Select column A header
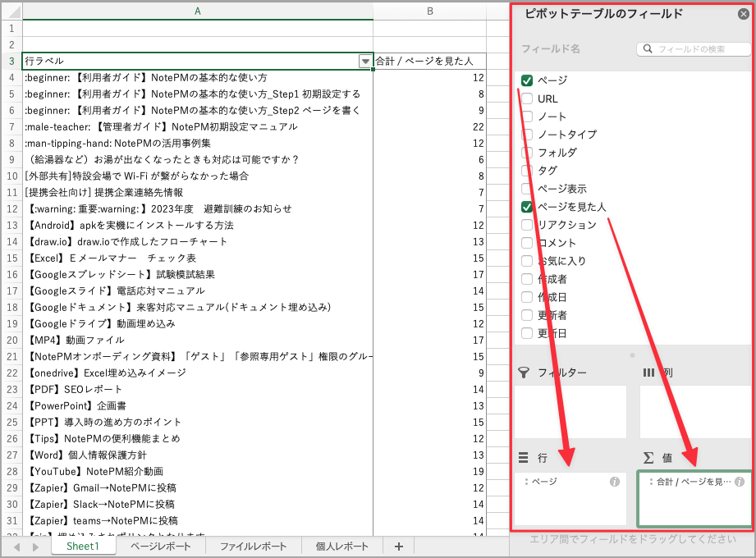The width and height of the screenshot is (756, 558). point(198,11)
